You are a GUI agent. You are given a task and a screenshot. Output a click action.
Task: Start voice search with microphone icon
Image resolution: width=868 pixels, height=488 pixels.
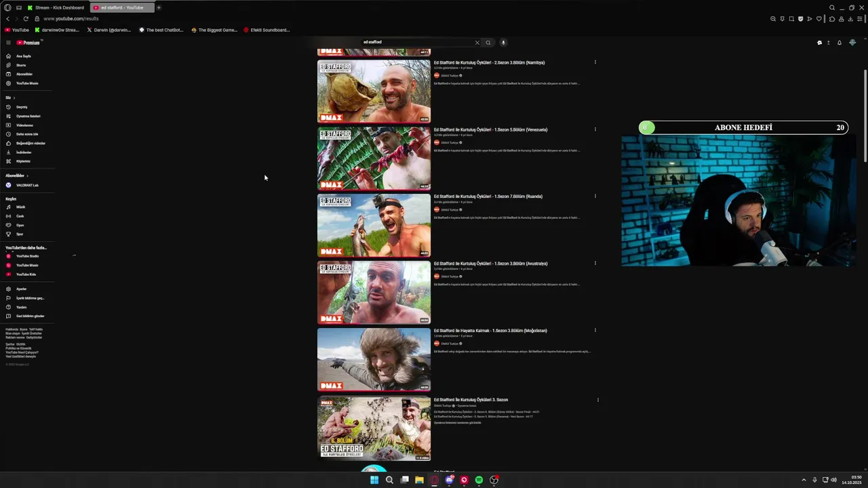(x=503, y=43)
